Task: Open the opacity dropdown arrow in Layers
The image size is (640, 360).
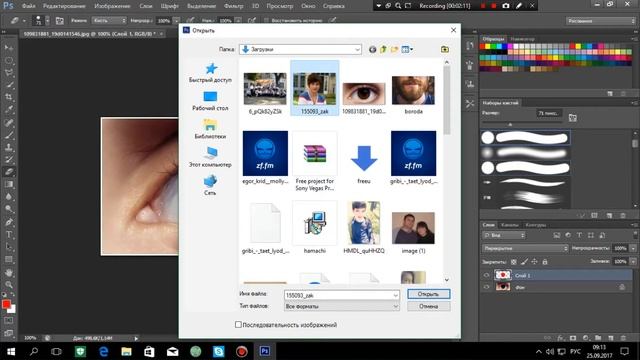Action: pyautogui.click(x=633, y=248)
